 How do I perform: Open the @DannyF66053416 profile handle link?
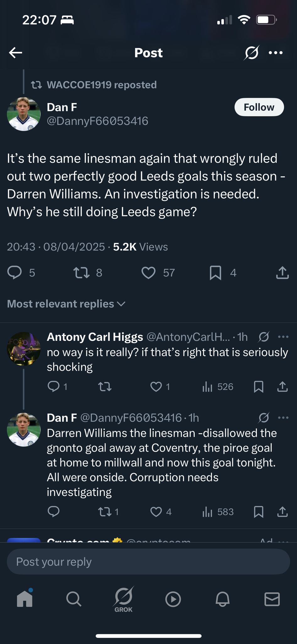[97, 121]
